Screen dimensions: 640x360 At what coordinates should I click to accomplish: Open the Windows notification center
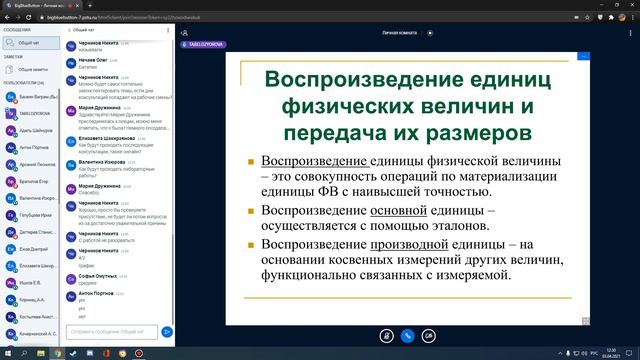[629, 353]
